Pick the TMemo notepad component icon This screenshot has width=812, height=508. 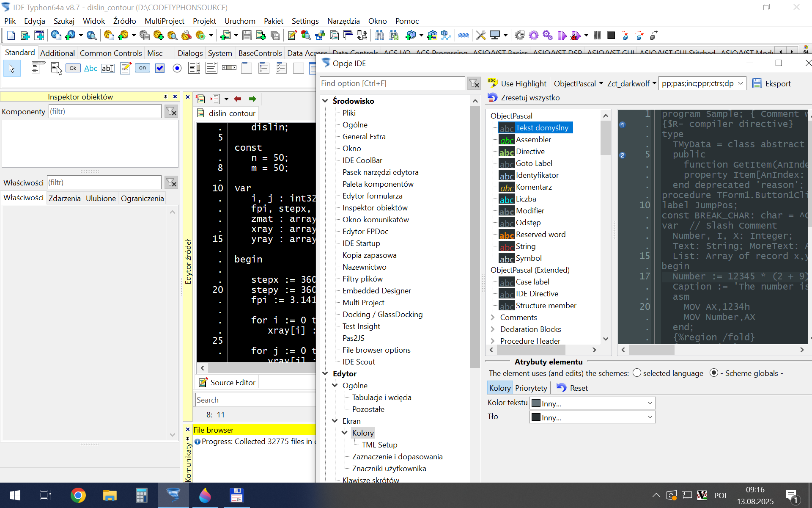[x=126, y=68]
